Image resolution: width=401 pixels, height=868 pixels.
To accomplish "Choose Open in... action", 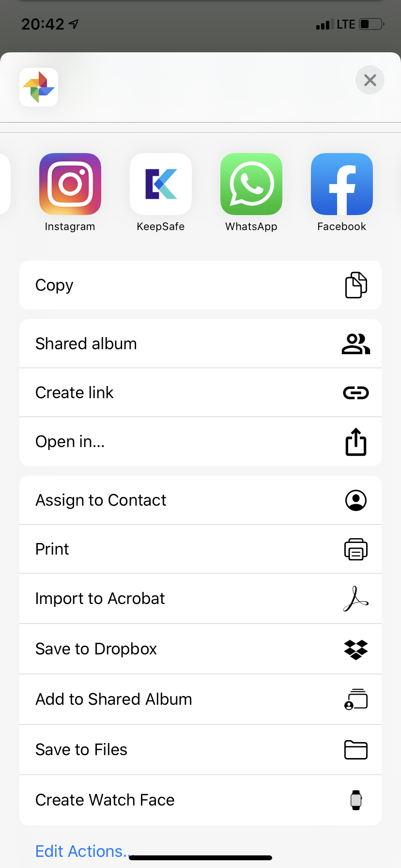I will coord(200,442).
